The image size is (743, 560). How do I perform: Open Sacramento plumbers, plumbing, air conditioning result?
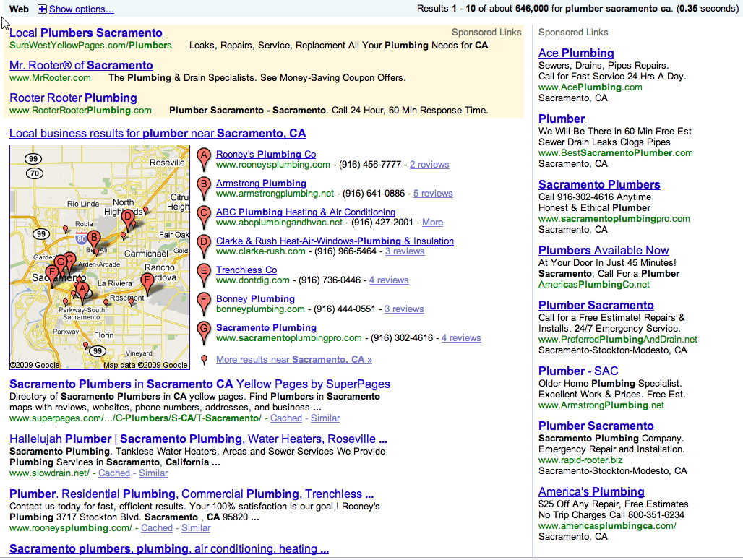coord(169,548)
